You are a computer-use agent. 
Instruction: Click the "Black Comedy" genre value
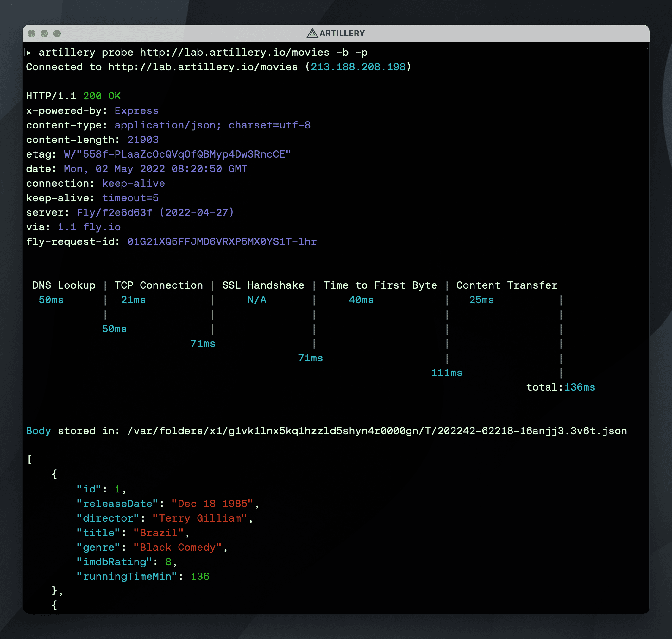pyautogui.click(x=178, y=548)
